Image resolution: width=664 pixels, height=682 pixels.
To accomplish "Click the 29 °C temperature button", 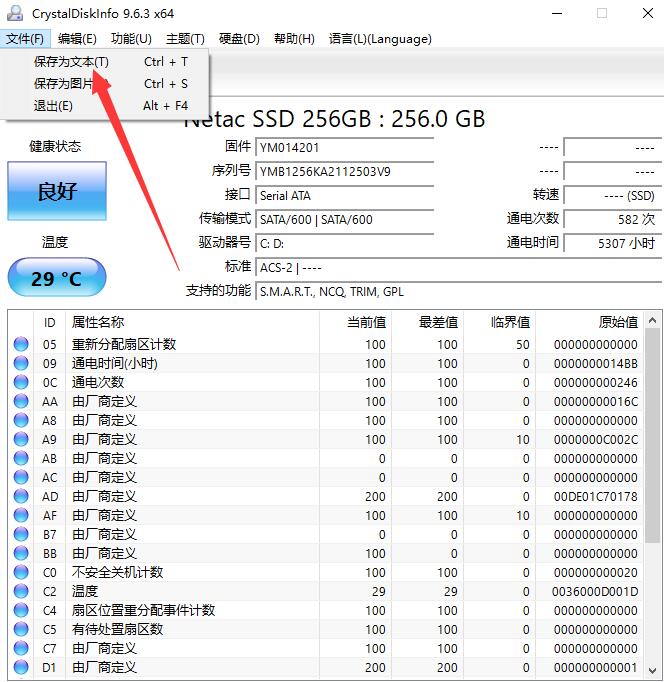I will tap(57, 277).
